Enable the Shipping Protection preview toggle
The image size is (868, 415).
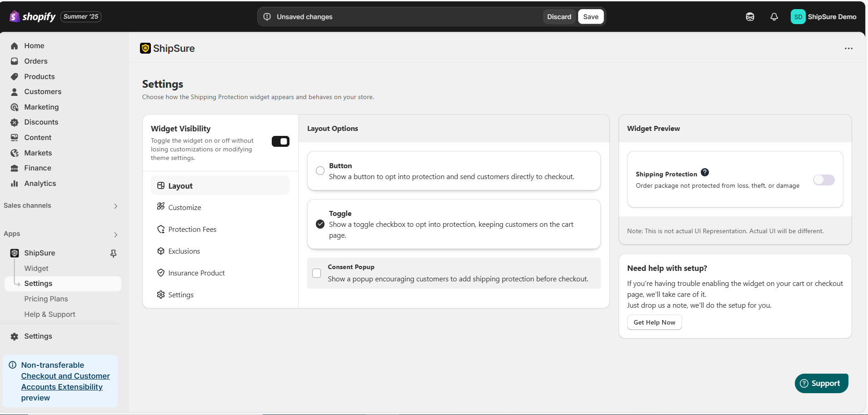click(x=824, y=180)
